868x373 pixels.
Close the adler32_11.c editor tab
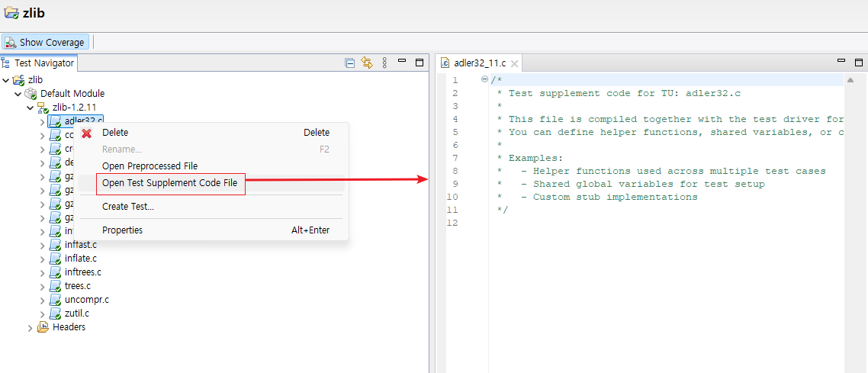coord(514,63)
